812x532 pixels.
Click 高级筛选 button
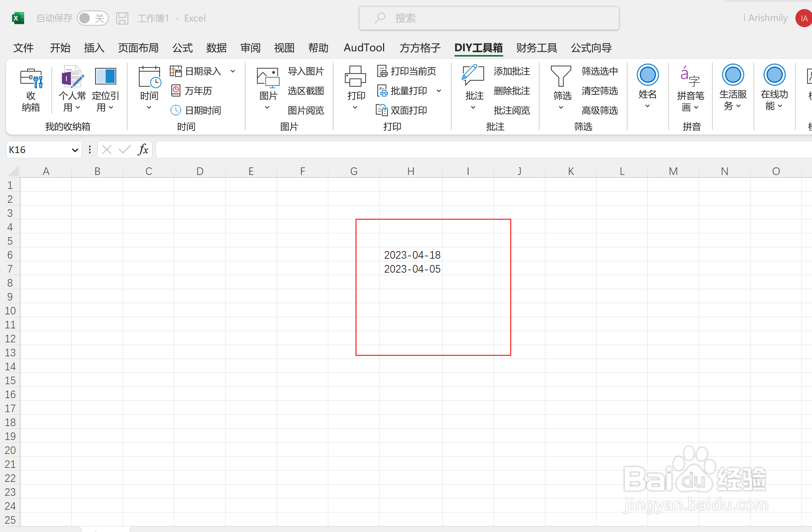coord(600,110)
